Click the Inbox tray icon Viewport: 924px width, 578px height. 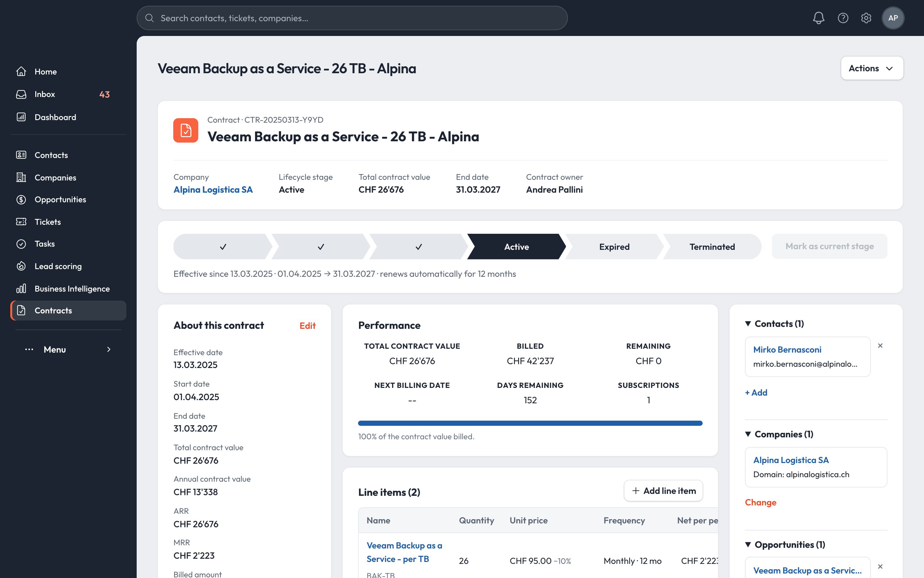click(21, 94)
